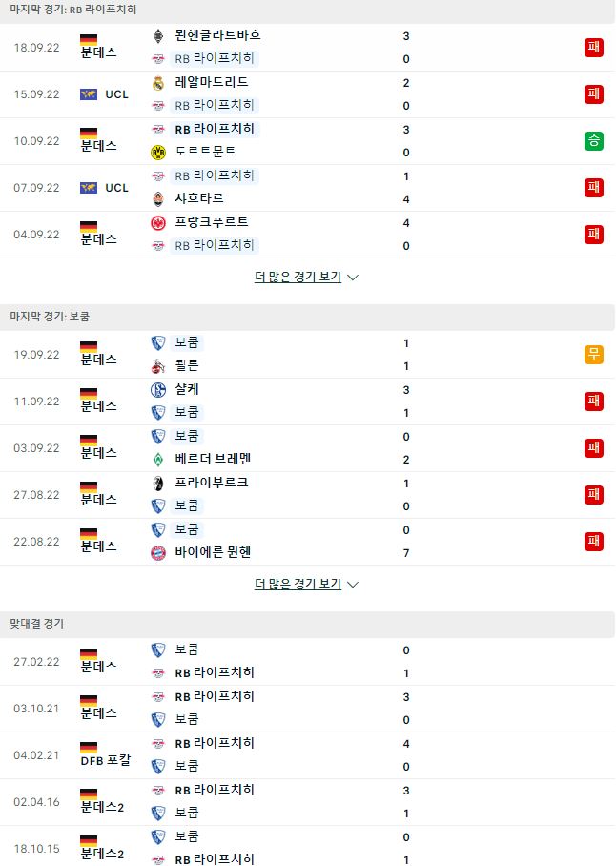Click orange draw badge for Köln match

point(594,354)
